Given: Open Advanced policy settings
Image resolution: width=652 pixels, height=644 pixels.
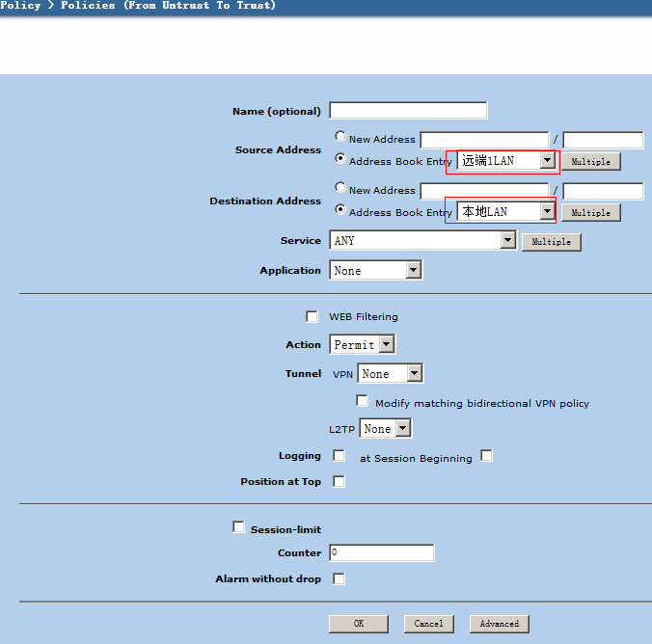Looking at the screenshot, I should pos(500,624).
